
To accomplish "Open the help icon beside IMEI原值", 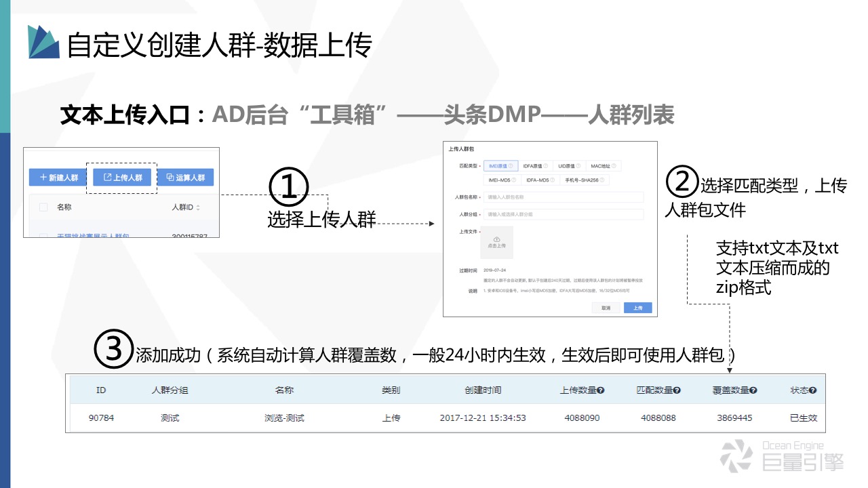I will pos(510,165).
